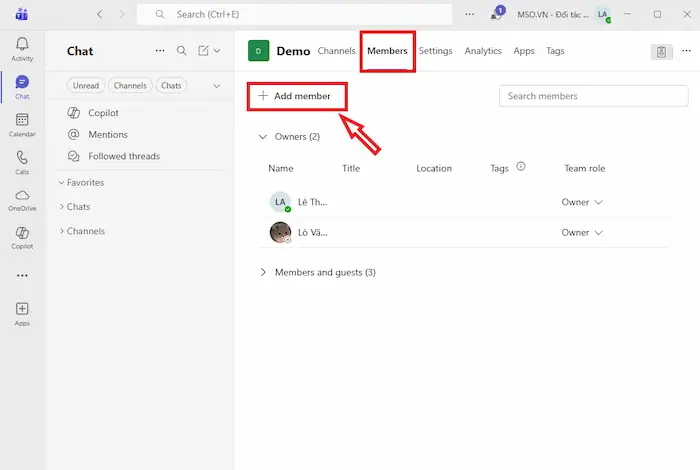The width and height of the screenshot is (700, 470).
Task: Expand the Members and guests section
Action: (264, 272)
